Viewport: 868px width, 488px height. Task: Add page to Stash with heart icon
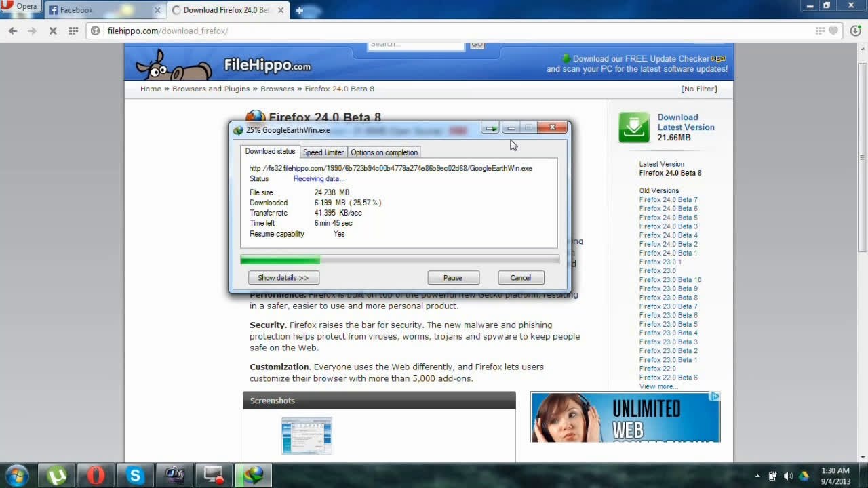[833, 30]
